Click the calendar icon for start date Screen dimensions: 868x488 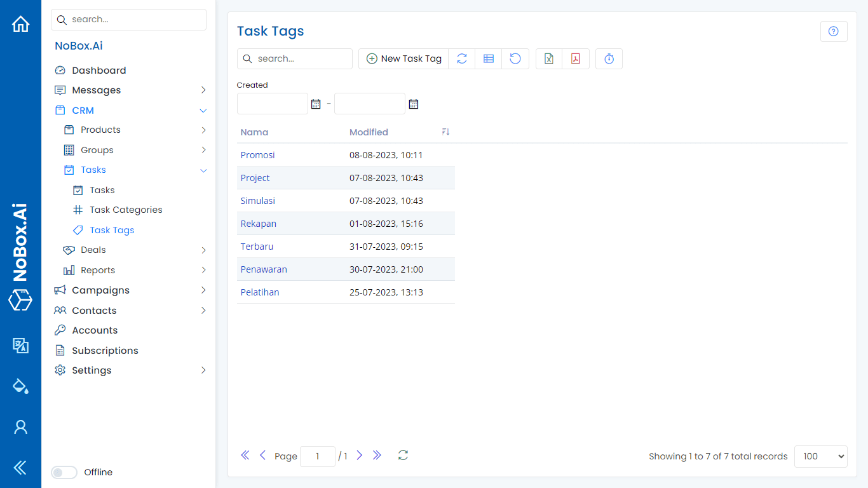[316, 104]
